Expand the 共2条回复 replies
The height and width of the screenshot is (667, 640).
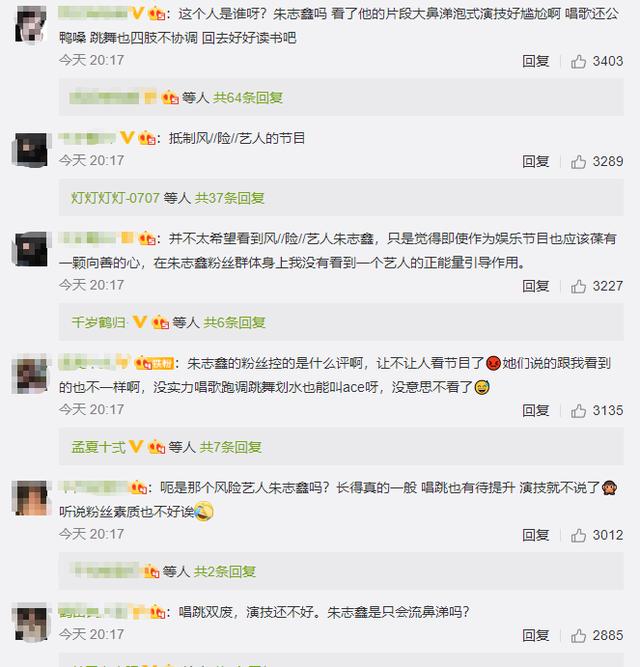point(225,571)
